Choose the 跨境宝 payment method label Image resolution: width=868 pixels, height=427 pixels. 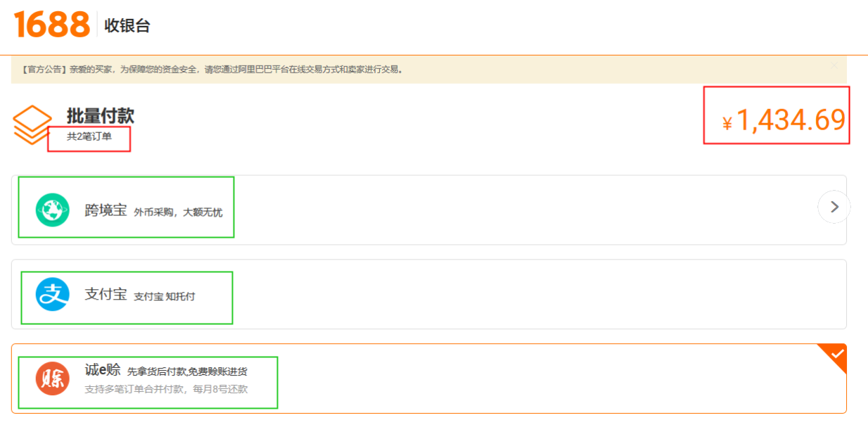coord(106,210)
